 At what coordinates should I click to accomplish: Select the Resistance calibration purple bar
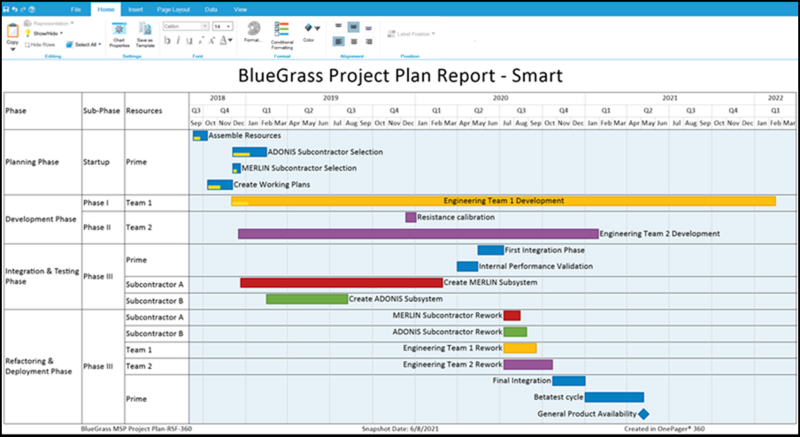(411, 217)
